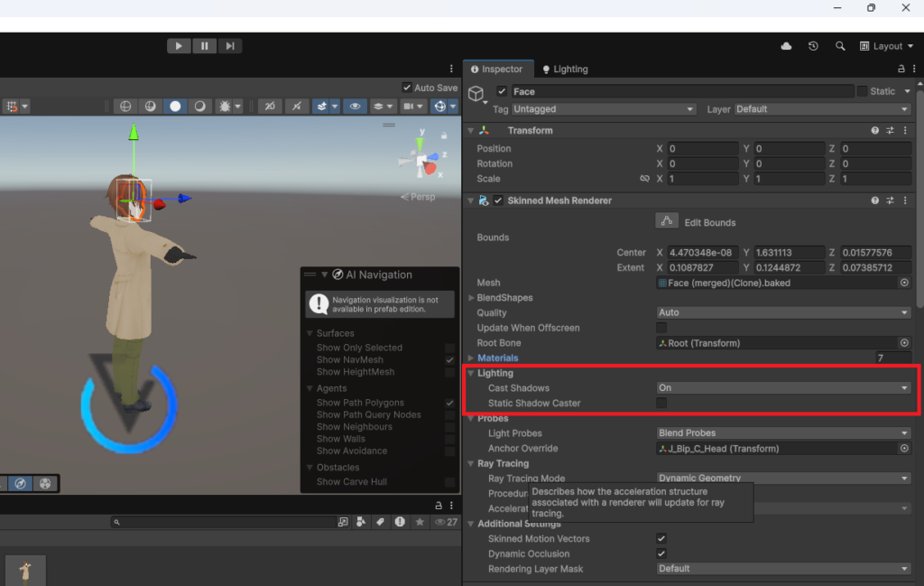Click the Step frame button
Screen dimensions: 924x586
click(230, 46)
